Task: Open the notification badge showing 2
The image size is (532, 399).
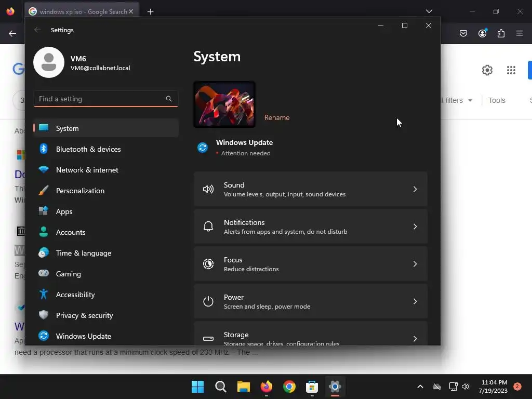Action: (x=517, y=387)
